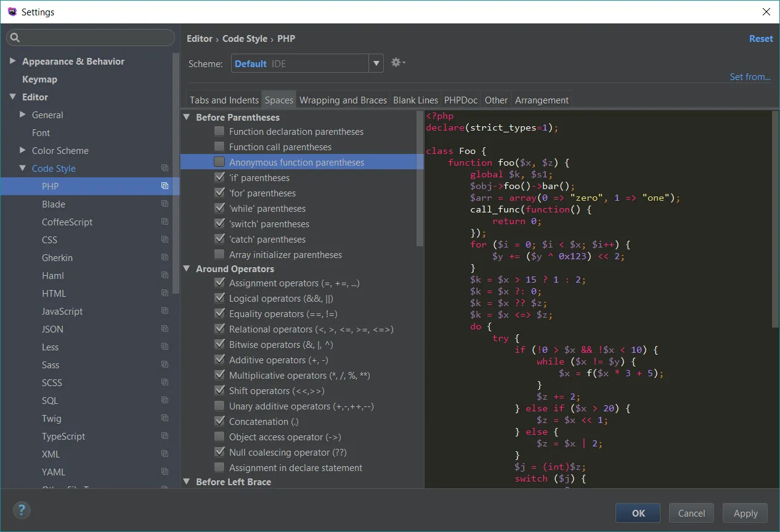Switch to Blank Lines tab
The height and width of the screenshot is (532, 780).
[x=415, y=100]
